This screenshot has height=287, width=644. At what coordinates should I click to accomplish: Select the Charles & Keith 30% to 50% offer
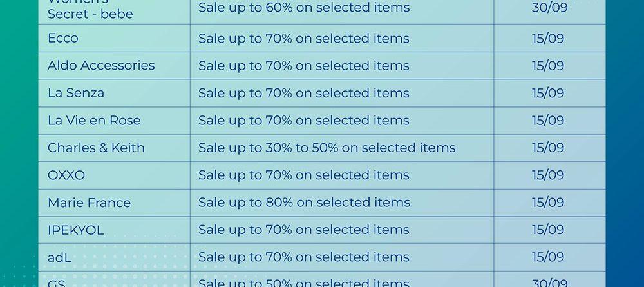327,148
